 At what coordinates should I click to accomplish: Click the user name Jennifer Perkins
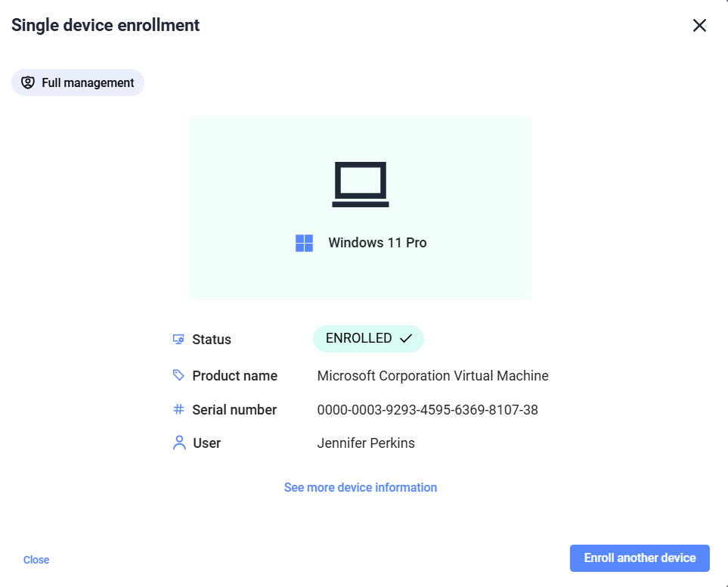click(366, 443)
